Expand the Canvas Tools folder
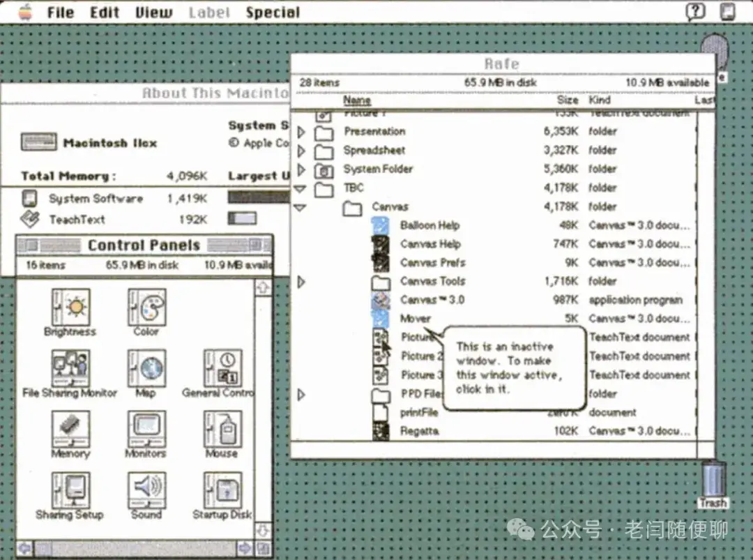Image resolution: width=753 pixels, height=560 pixels. [x=300, y=281]
